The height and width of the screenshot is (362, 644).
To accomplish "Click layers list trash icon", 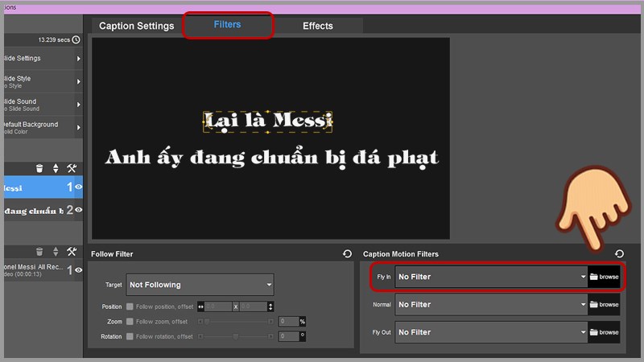I will click(x=39, y=252).
